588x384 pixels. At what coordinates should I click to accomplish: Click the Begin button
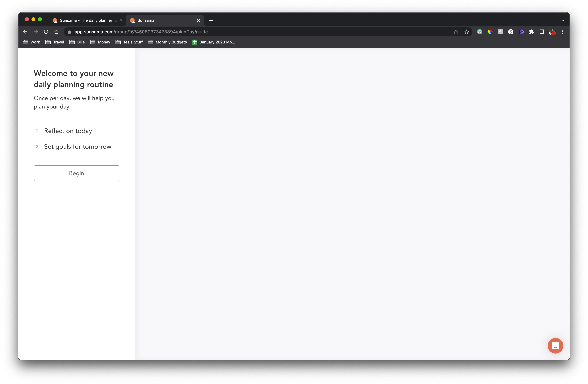tap(76, 173)
